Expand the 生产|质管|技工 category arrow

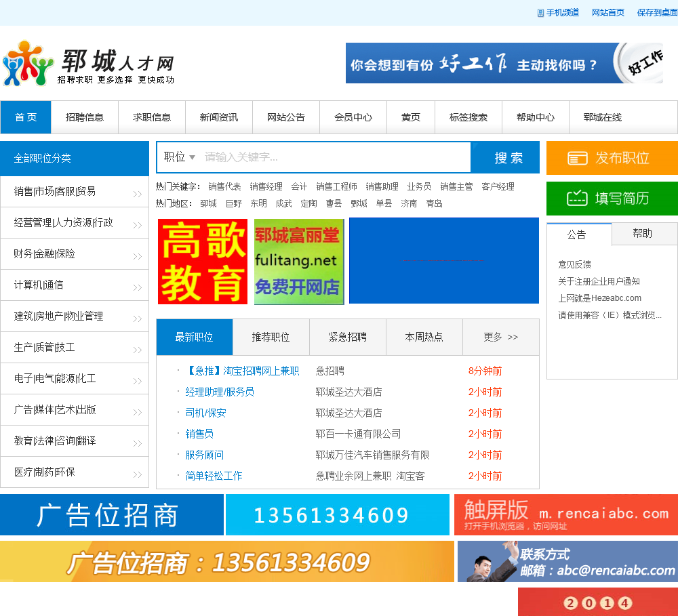(x=138, y=350)
